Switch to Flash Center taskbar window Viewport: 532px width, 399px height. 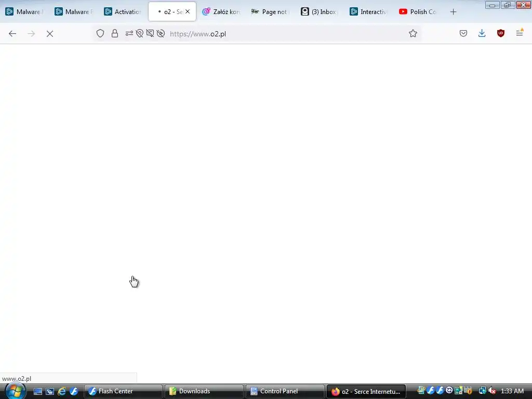pos(123,391)
